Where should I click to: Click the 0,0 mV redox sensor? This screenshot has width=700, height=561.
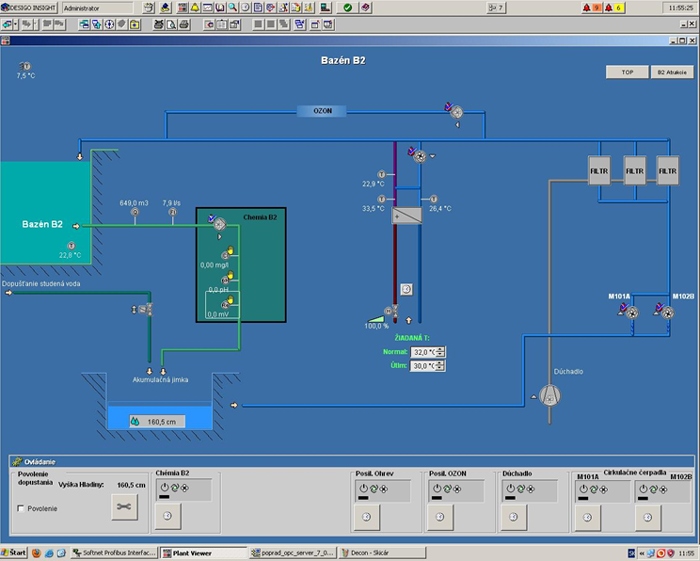click(x=225, y=305)
